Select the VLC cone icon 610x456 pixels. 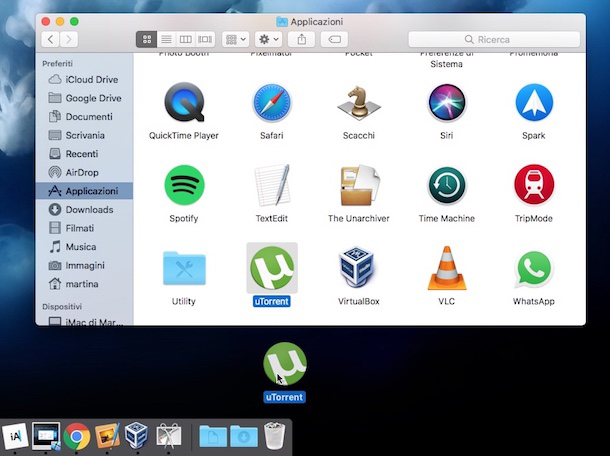(x=447, y=268)
